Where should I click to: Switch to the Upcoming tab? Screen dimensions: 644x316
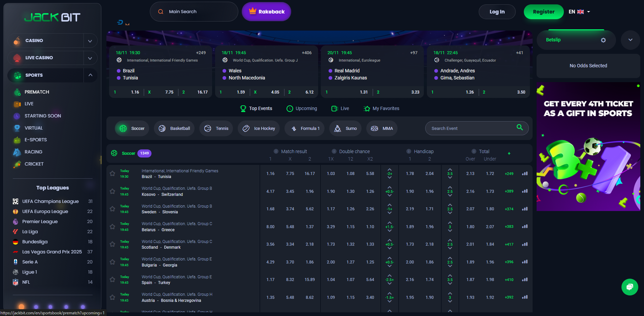302,108
